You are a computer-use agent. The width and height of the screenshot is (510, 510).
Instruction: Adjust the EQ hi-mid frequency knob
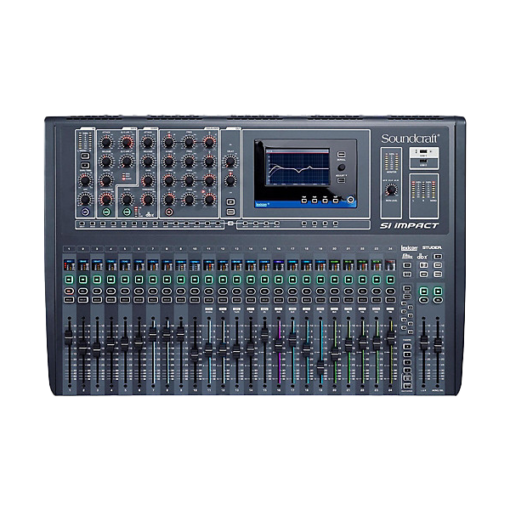[x=189, y=162]
